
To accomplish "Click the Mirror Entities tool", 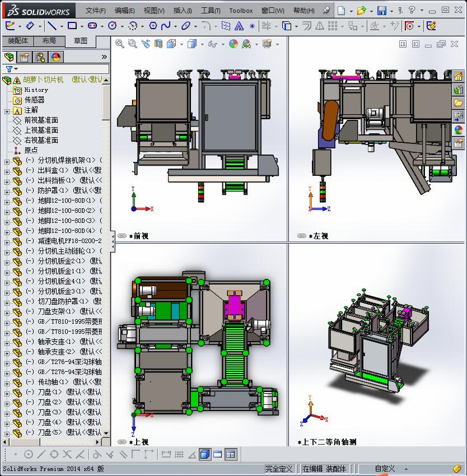I will [x=319, y=26].
